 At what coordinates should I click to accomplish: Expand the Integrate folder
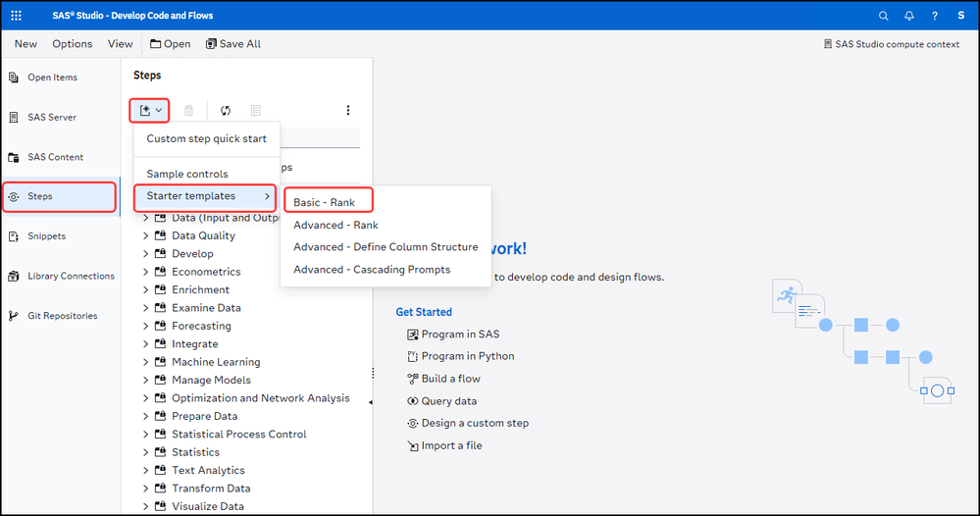(x=145, y=344)
